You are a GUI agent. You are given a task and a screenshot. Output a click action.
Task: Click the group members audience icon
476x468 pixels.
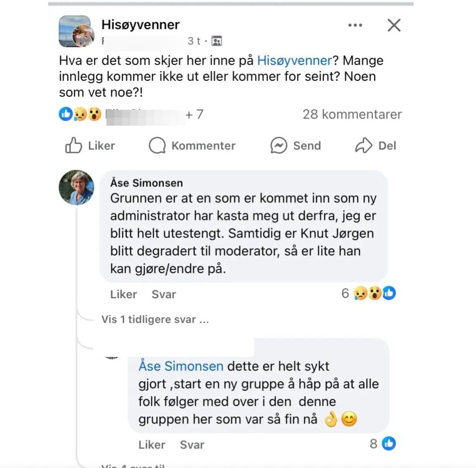pos(217,41)
